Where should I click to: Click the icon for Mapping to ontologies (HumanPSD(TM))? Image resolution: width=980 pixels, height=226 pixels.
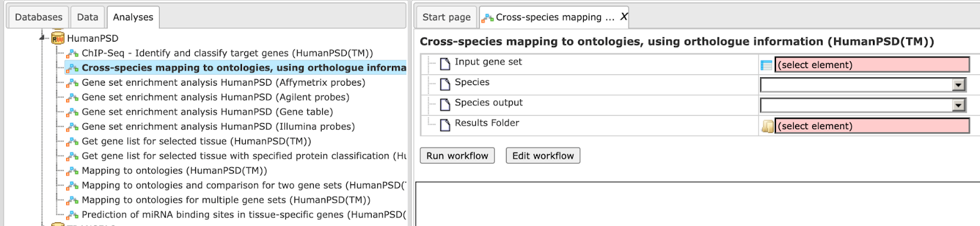[72, 171]
